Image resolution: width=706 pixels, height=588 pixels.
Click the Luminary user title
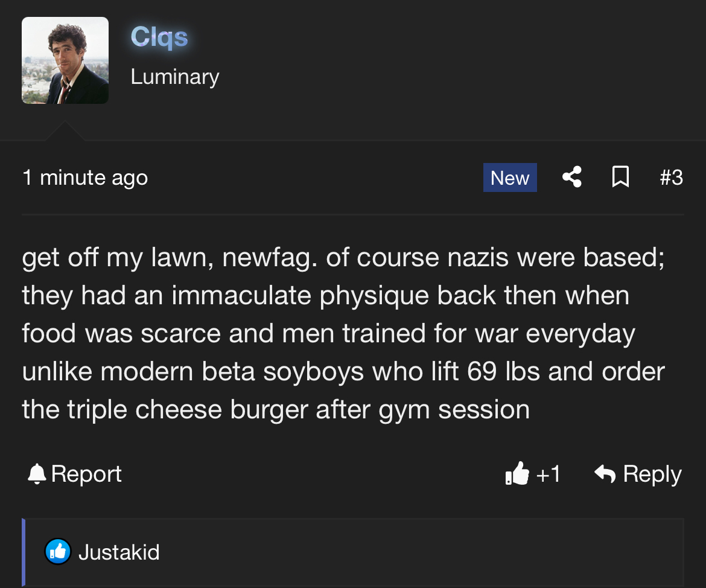click(x=175, y=77)
